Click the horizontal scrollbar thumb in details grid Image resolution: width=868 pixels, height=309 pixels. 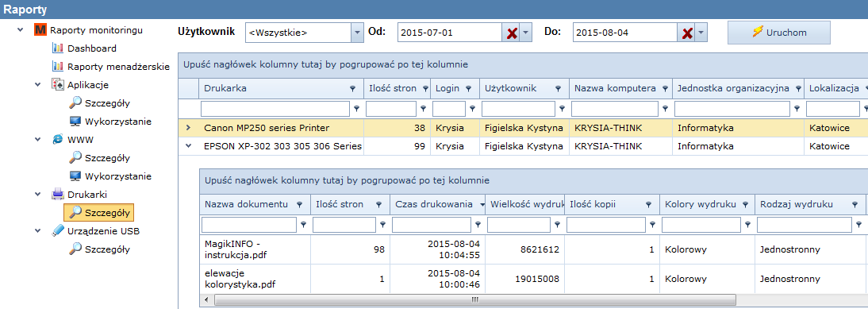click(x=474, y=299)
